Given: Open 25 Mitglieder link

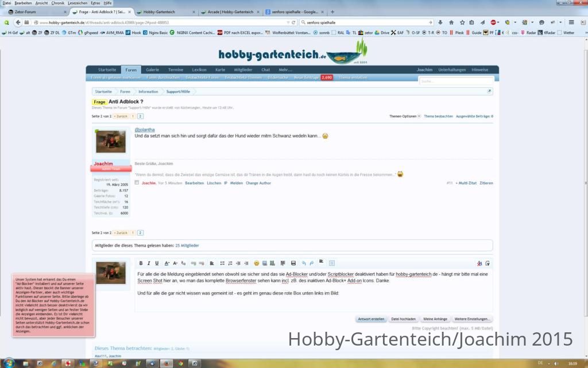Looking at the screenshot, I should [187, 246].
